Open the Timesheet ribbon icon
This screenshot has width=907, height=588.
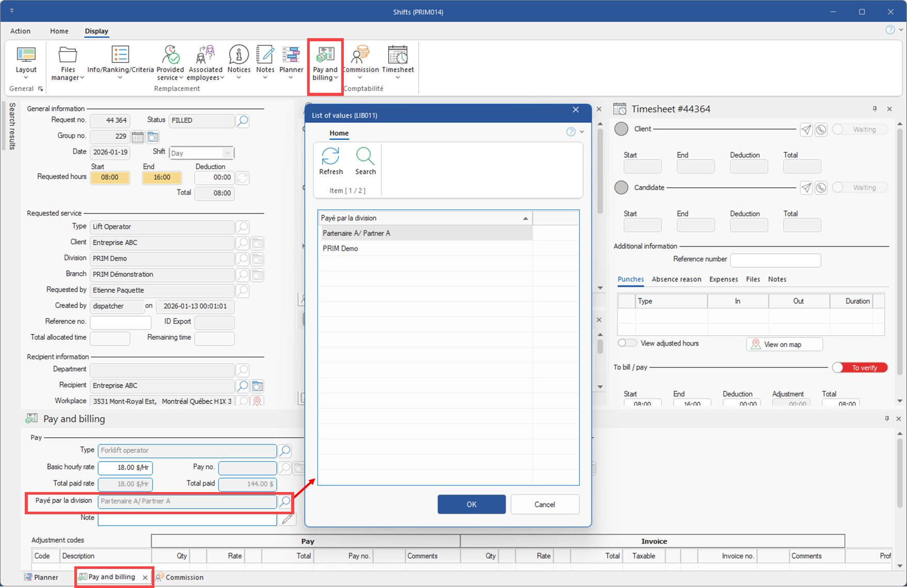397,55
